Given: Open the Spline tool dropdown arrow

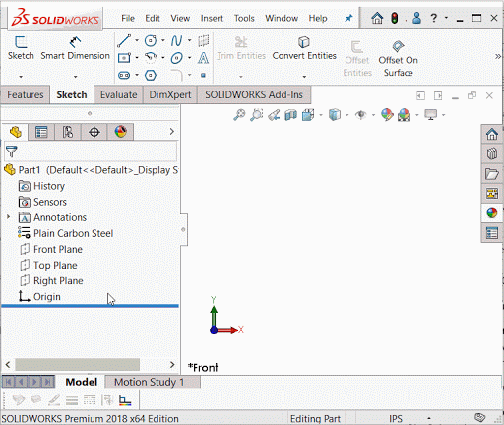Looking at the screenshot, I should coord(190,40).
